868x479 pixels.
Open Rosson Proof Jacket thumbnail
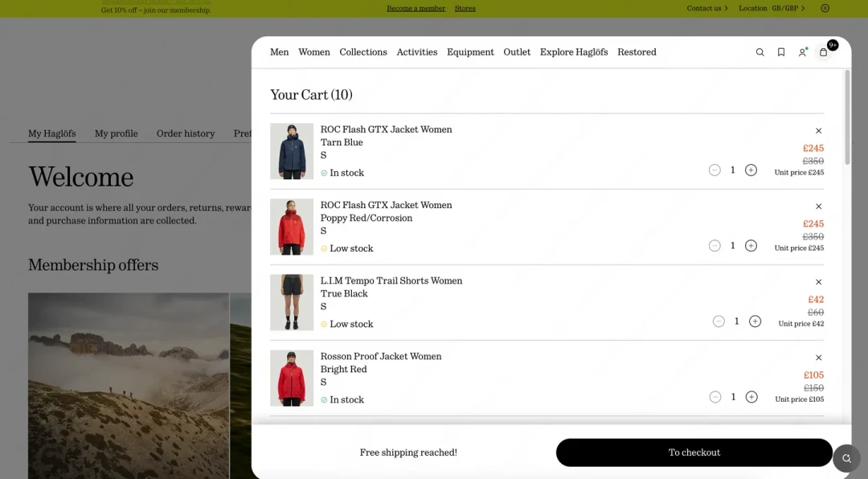(292, 379)
